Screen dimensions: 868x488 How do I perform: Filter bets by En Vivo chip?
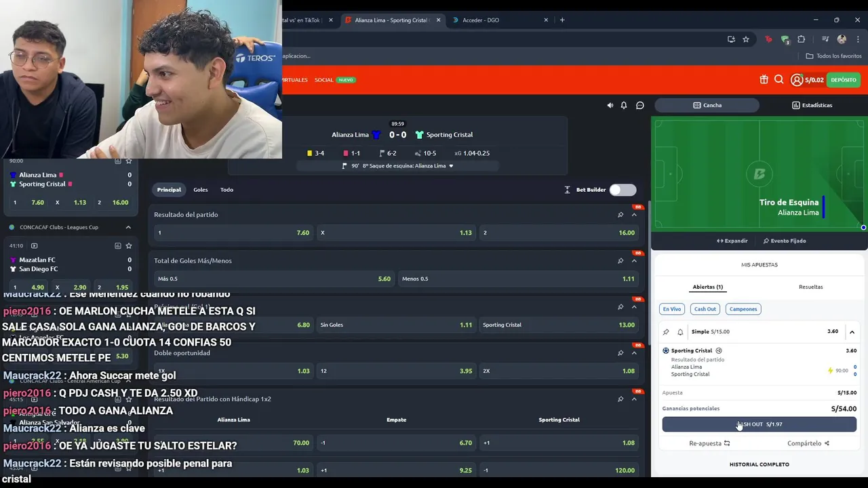pos(672,309)
